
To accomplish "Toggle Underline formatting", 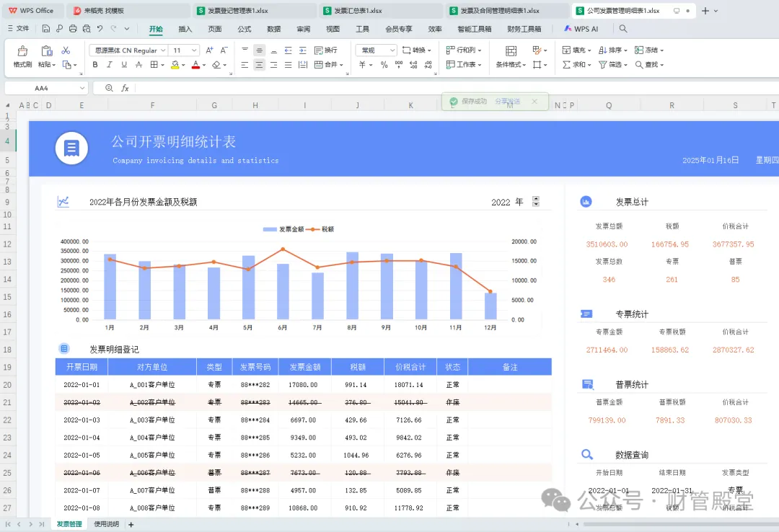I will click(124, 65).
